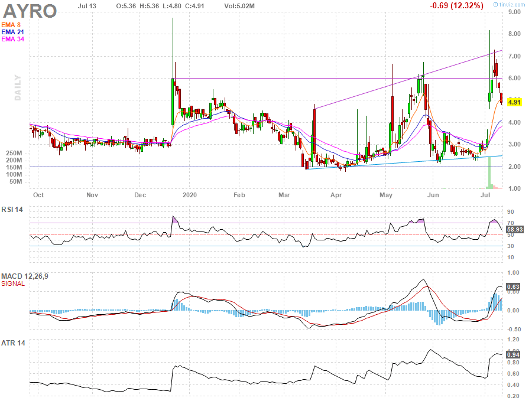Click the 250M volume axis label
This screenshot has width=532, height=401.
[14, 153]
